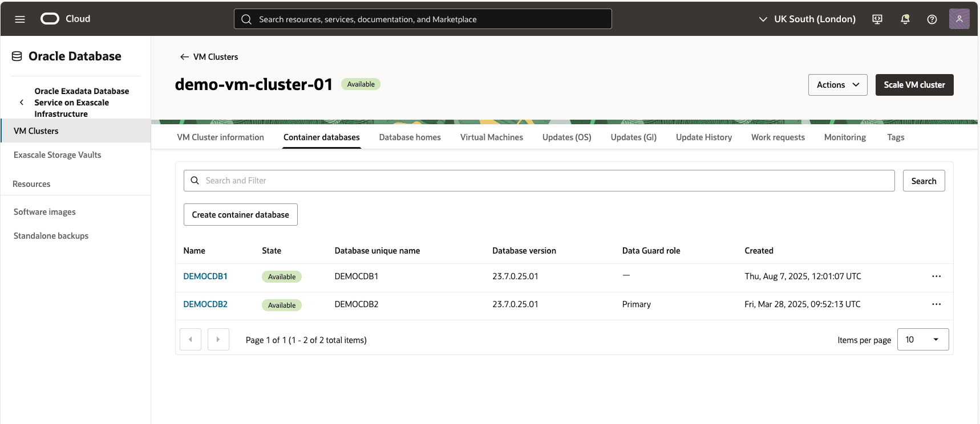
Task: Open the notifications bell
Action: pyautogui.click(x=905, y=19)
